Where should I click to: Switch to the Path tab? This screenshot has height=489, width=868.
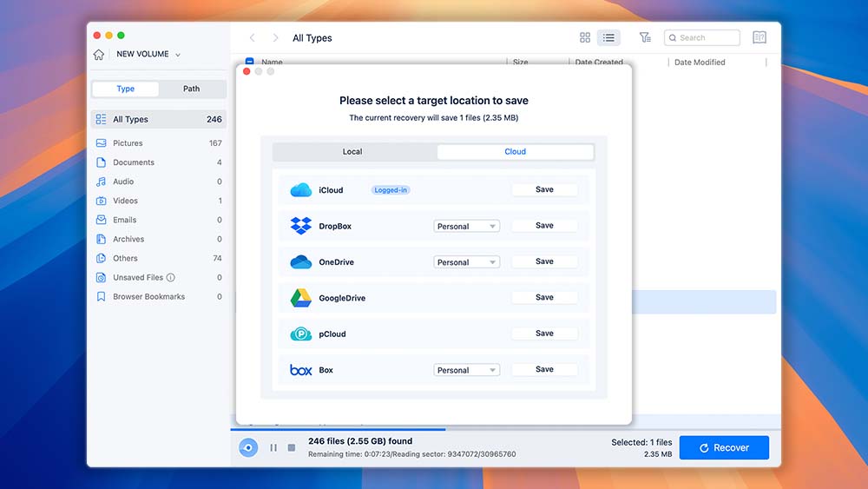(x=192, y=89)
